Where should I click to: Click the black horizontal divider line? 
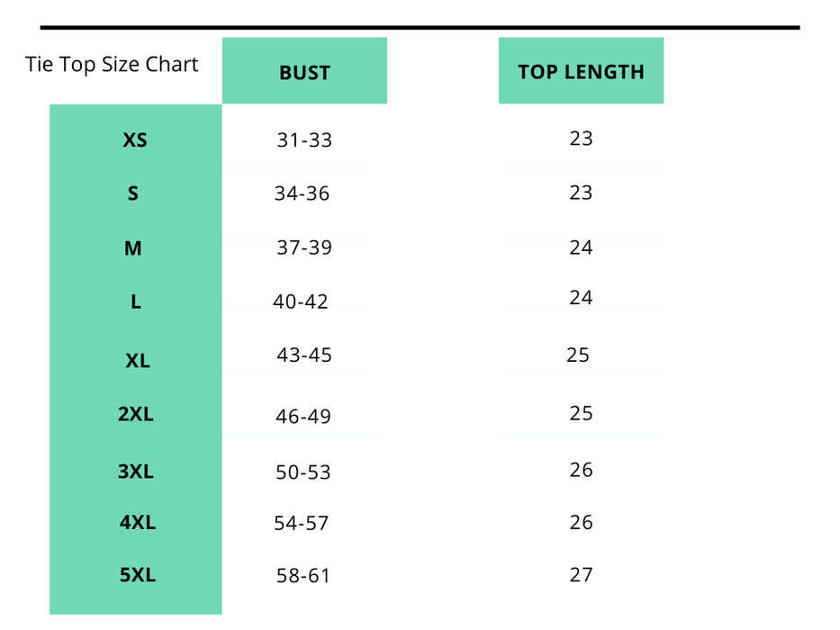coord(420,27)
